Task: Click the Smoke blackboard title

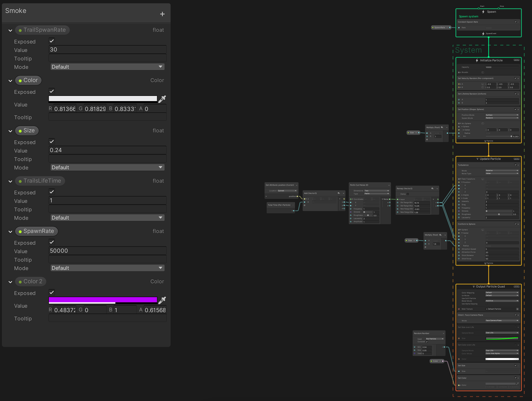Action: click(x=16, y=11)
